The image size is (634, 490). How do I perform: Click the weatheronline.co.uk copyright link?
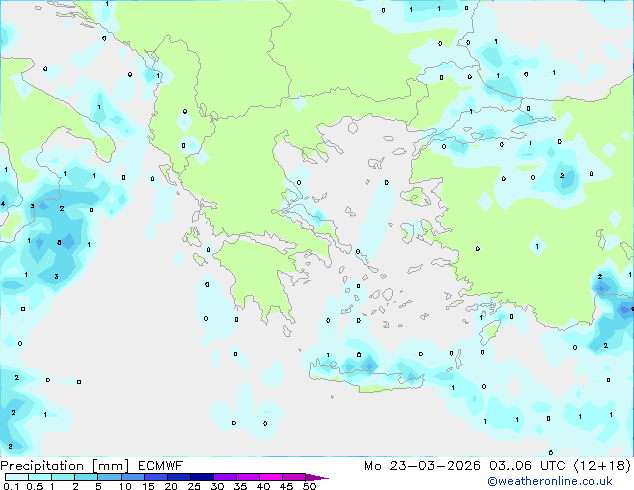[x=550, y=481]
